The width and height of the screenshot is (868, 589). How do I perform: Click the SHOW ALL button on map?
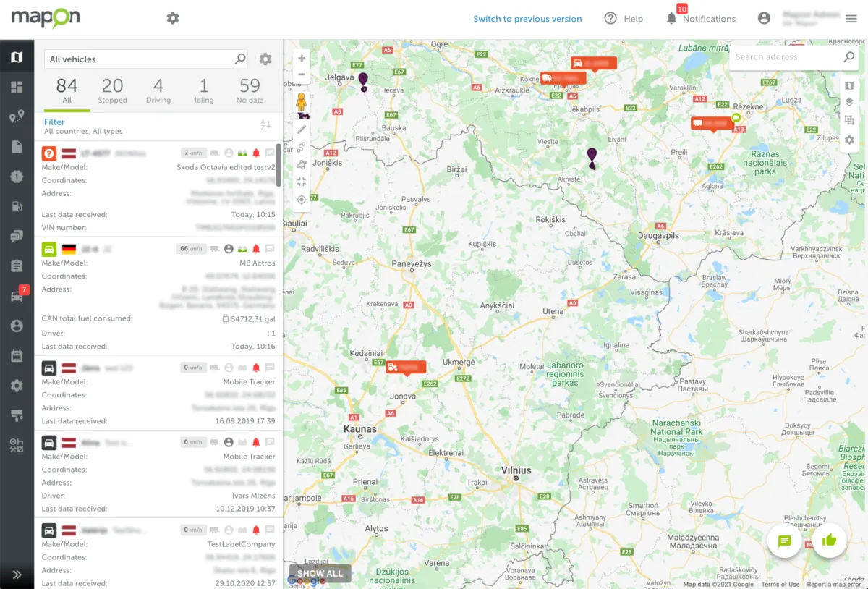click(320, 574)
